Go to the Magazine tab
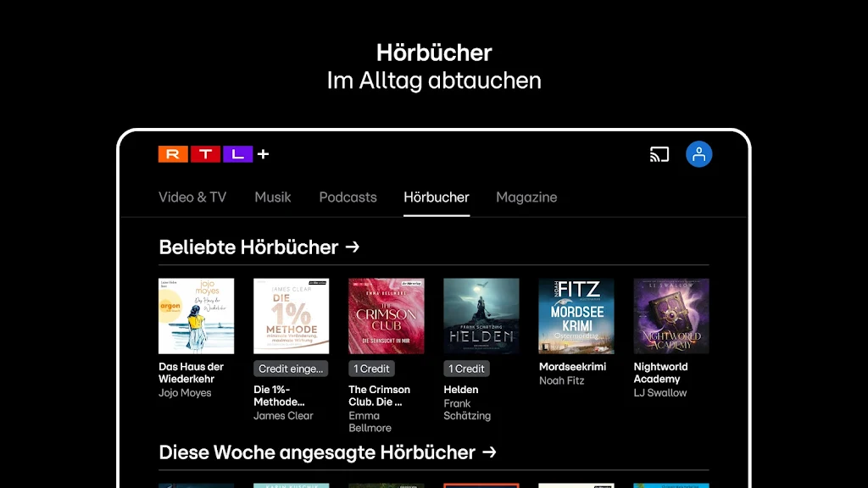Image resolution: width=868 pixels, height=488 pixels. (526, 197)
